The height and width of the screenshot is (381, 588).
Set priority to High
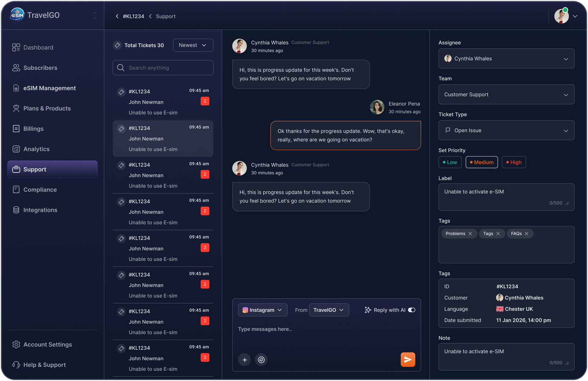514,162
